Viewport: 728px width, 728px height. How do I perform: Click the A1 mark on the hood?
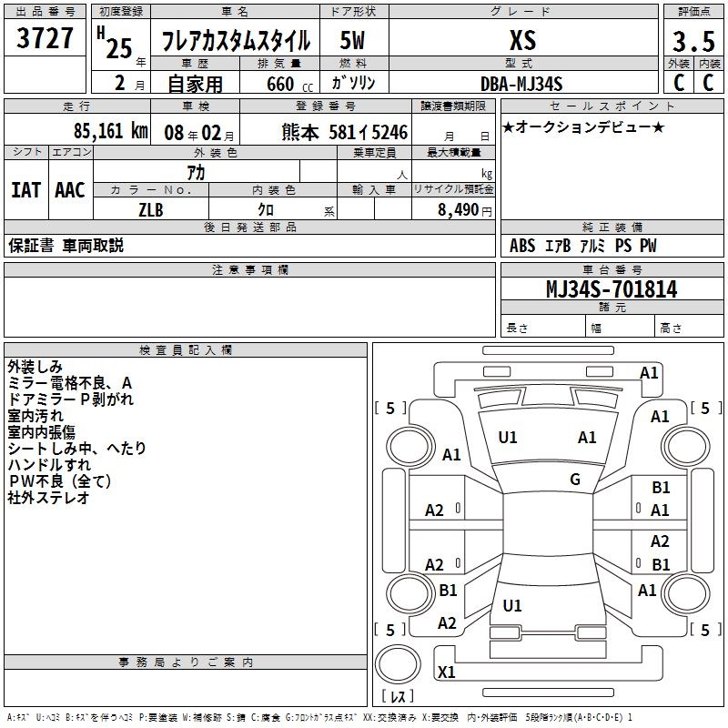pyautogui.click(x=587, y=438)
